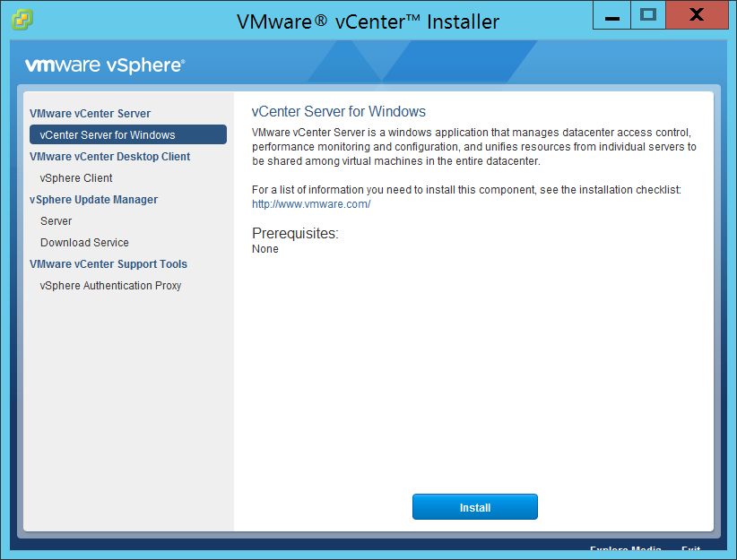Open the Download Service entry

click(84, 243)
